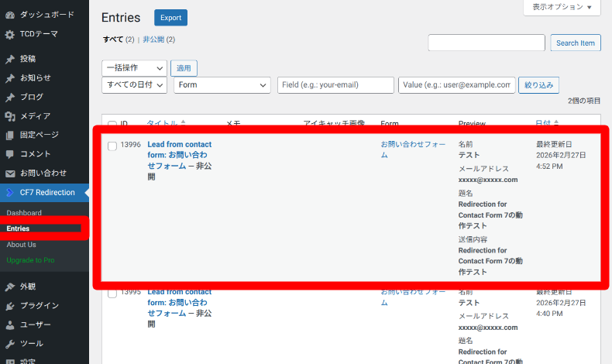612x364 pixels.
Task: Click the 2026年2月27日 4:52 PM date text
Action: click(561, 161)
